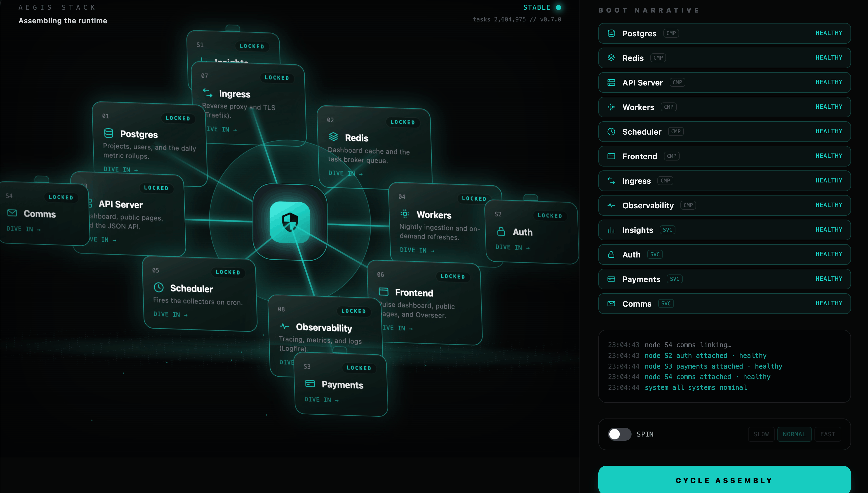Open the Ingress row in Boot Narrative
This screenshot has height=493, width=868.
[724, 181]
